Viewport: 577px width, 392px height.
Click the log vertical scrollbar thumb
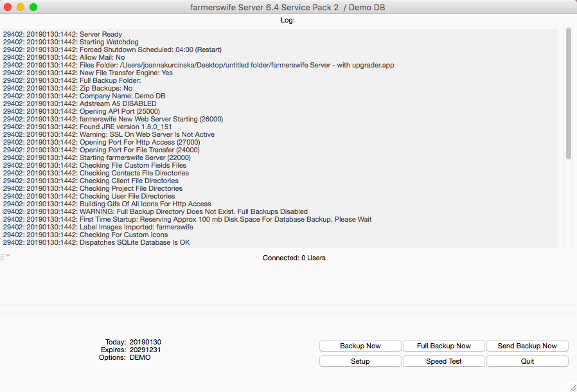[569, 93]
